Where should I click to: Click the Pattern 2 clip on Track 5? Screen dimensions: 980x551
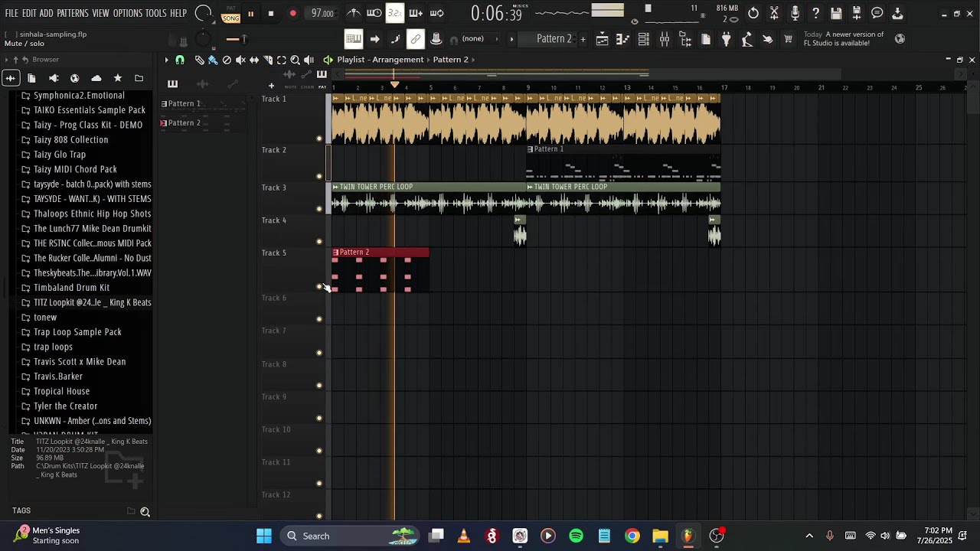(380, 270)
